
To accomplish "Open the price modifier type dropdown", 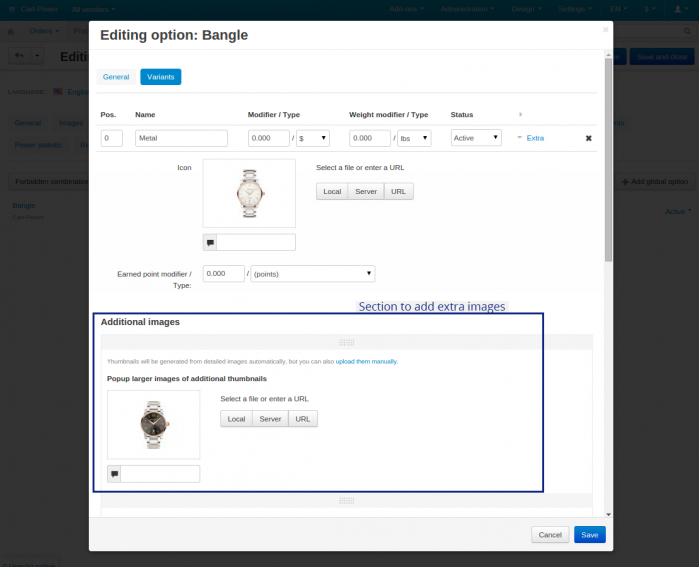I will [313, 138].
